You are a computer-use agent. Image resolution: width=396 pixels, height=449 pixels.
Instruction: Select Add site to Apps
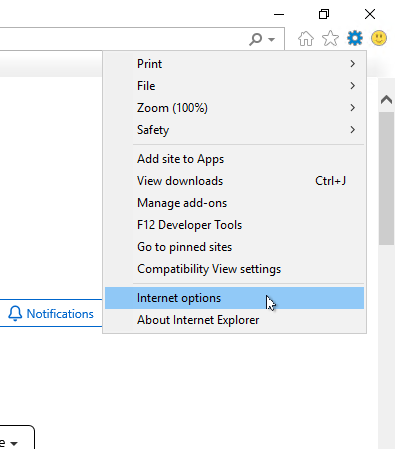[x=234, y=159]
